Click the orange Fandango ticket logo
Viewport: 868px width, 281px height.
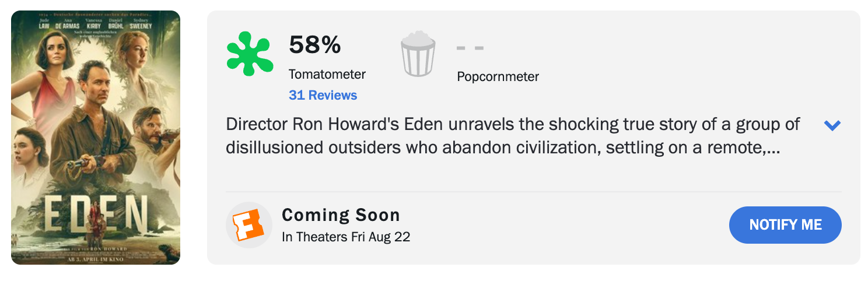(x=249, y=225)
